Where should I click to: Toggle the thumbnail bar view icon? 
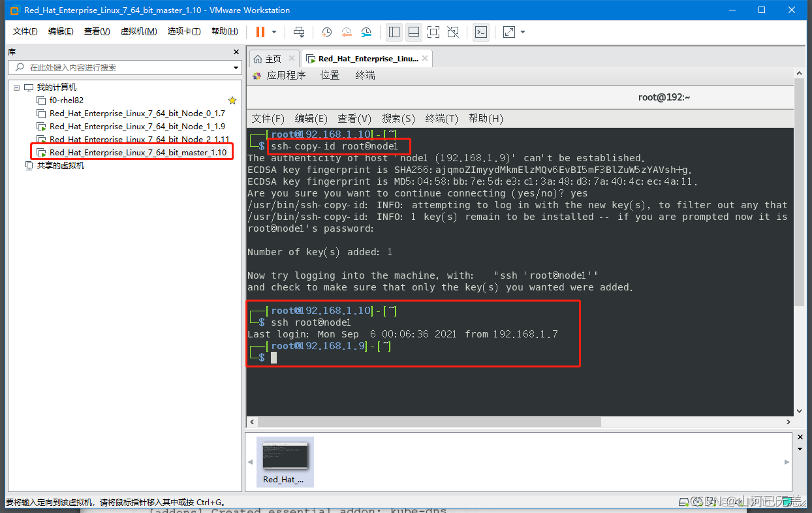[x=413, y=32]
